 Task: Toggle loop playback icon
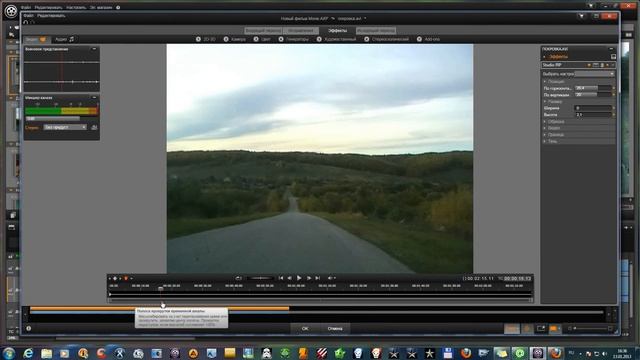coord(238,278)
